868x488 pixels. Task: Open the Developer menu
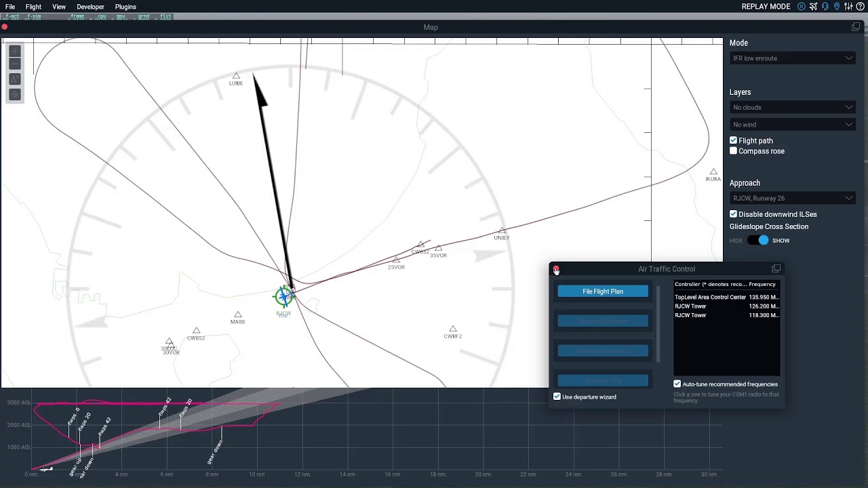point(90,7)
